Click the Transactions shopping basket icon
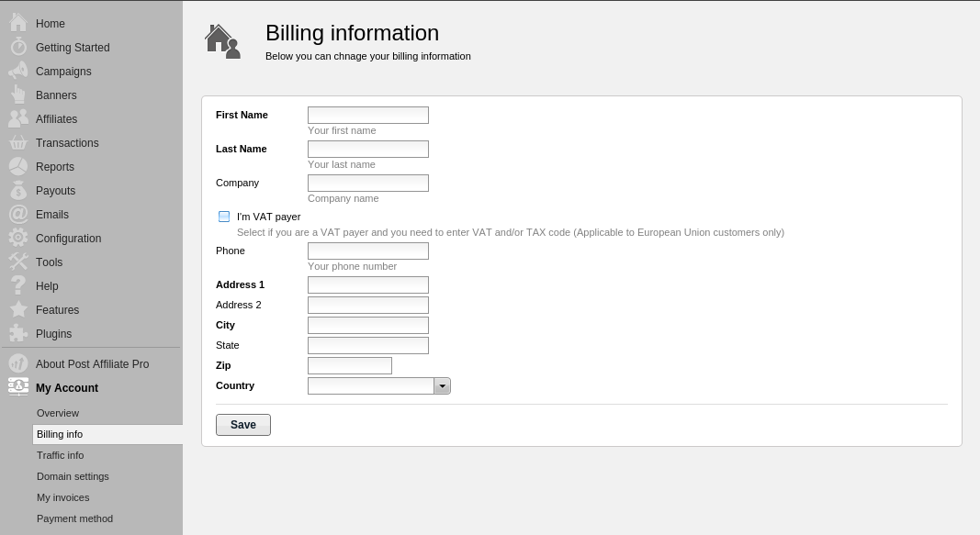 tap(18, 143)
